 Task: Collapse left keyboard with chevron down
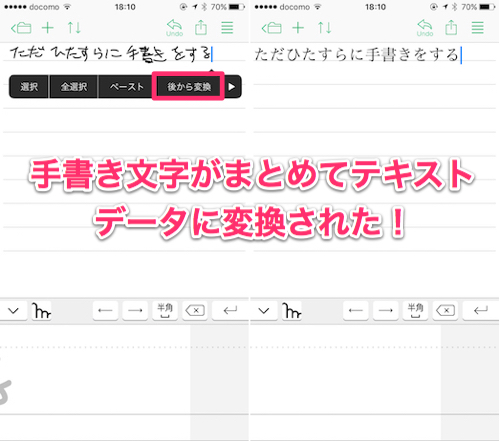click(13, 311)
